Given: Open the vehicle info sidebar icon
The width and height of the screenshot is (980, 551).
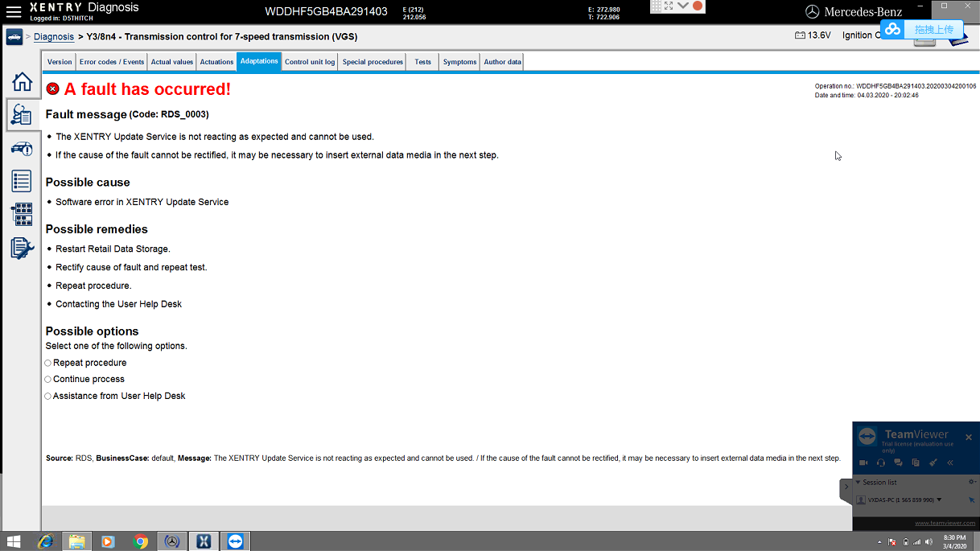Looking at the screenshot, I should (x=22, y=149).
